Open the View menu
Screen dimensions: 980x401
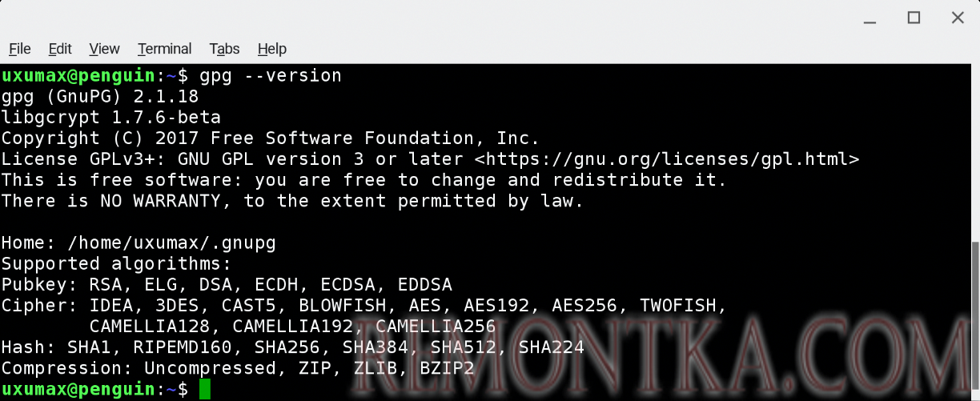pos(104,49)
